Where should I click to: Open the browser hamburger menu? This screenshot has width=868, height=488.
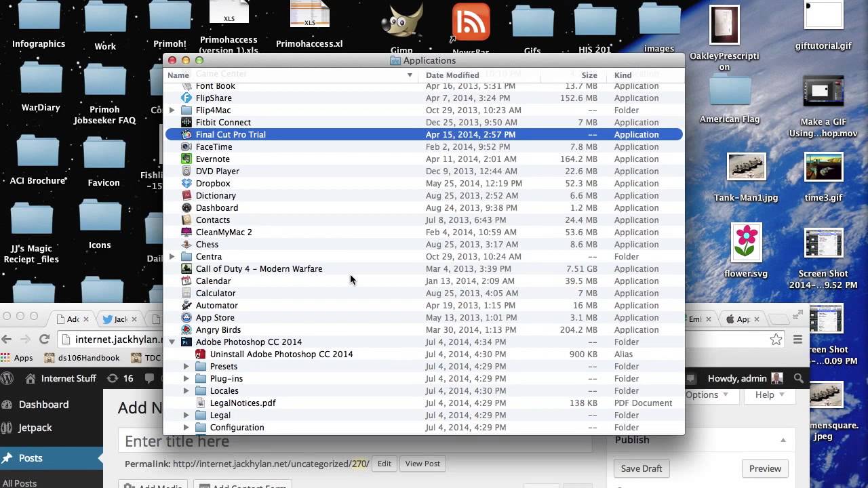[797, 339]
